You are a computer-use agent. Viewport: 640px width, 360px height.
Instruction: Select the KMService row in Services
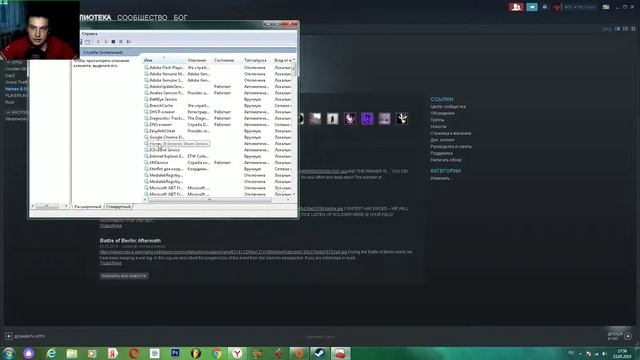point(218,162)
